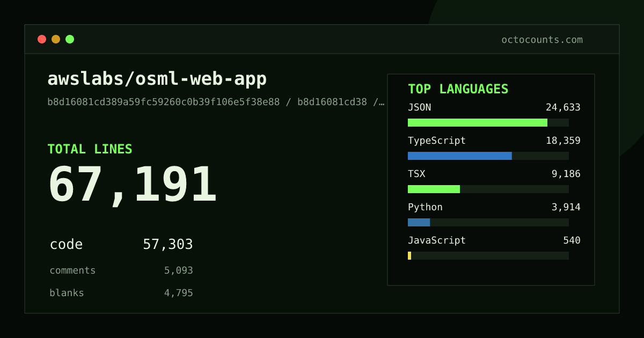
Task: Select the awslabs/osml-web-app repository title
Action: tap(157, 79)
